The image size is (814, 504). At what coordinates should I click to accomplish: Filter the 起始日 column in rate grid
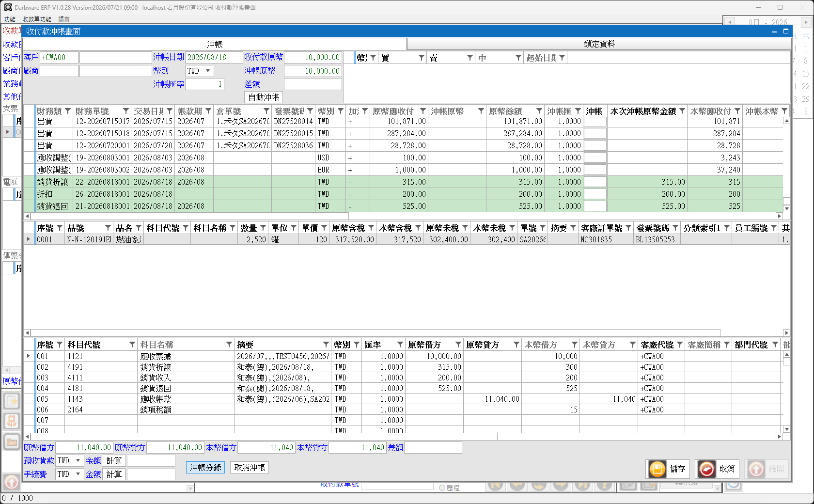click(x=562, y=58)
